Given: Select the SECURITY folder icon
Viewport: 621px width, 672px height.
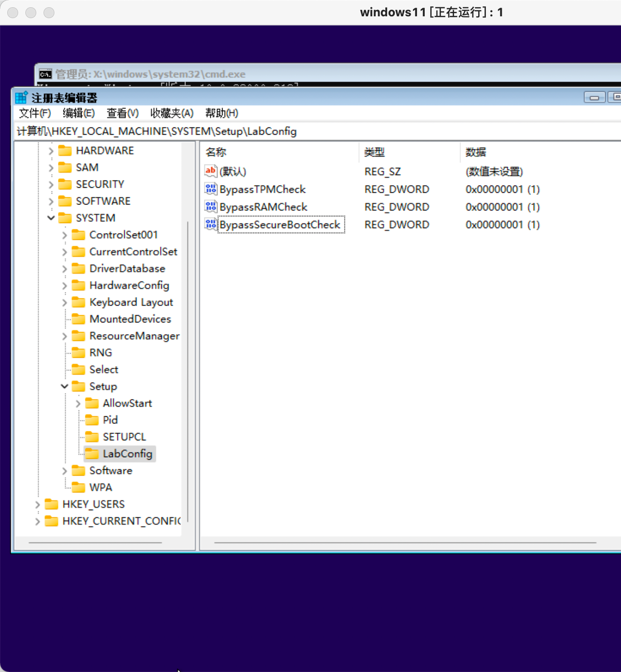Looking at the screenshot, I should (65, 184).
